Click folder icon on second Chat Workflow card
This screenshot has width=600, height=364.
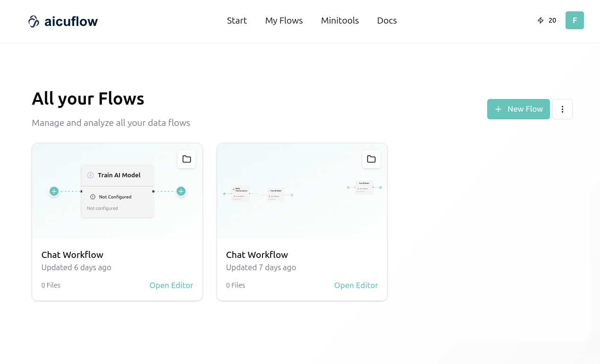pyautogui.click(x=372, y=159)
